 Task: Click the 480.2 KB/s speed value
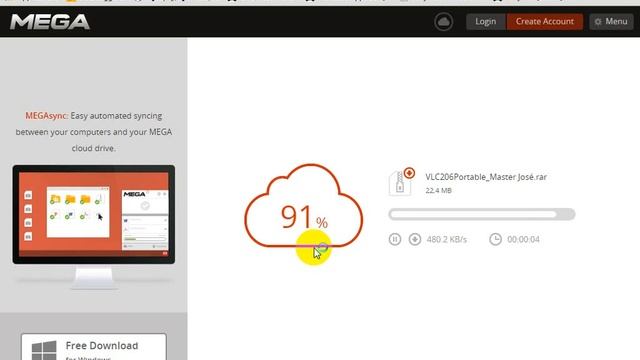point(447,240)
